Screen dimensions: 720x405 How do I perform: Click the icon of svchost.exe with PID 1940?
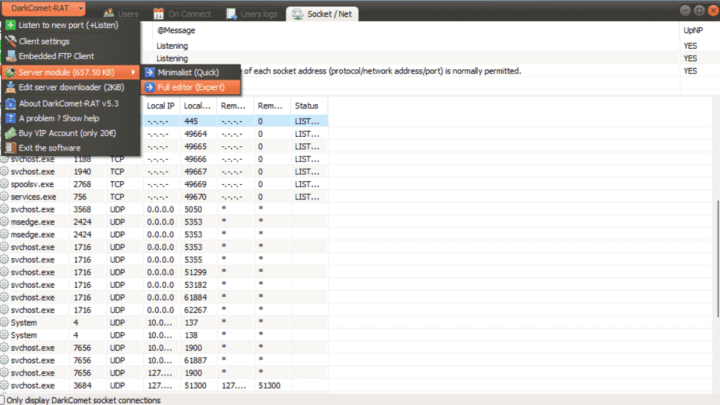tap(5, 172)
